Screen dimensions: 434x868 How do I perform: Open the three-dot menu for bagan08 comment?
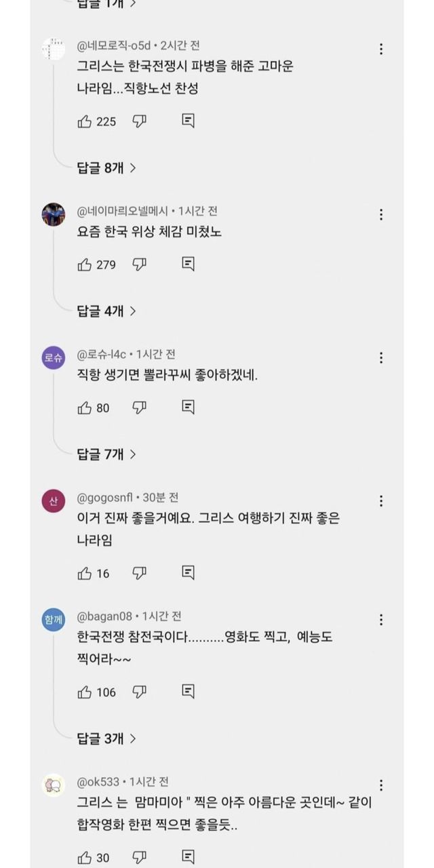(381, 620)
